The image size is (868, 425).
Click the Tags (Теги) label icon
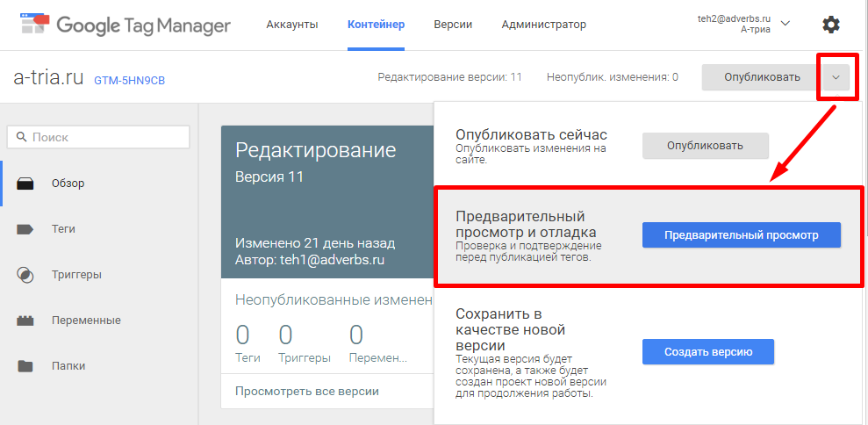coord(25,229)
